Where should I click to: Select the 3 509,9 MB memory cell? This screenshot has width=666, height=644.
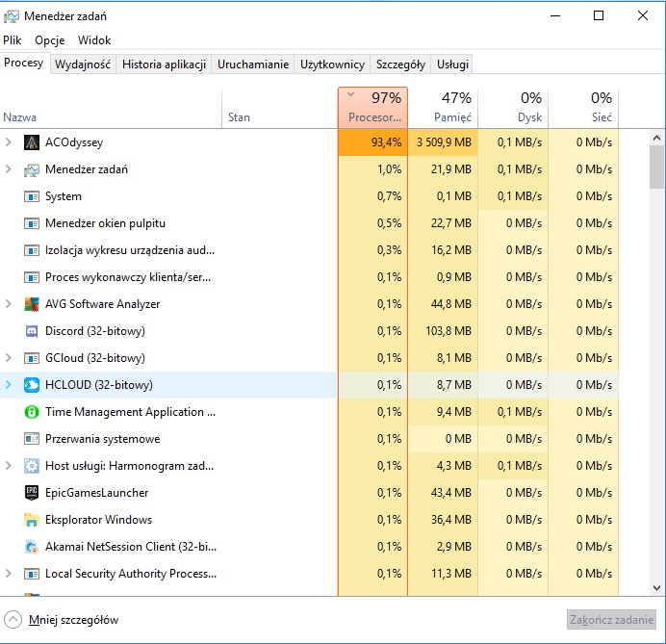(443, 142)
